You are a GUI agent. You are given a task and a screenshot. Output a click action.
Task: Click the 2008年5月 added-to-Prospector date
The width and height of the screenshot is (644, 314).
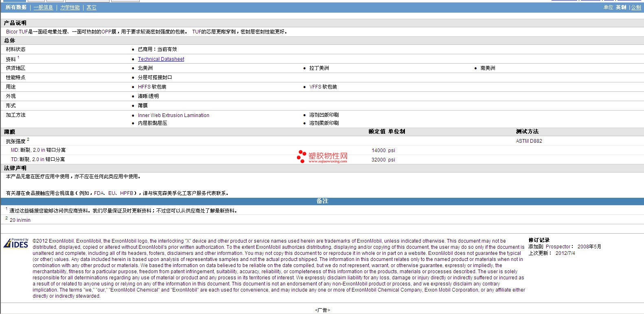coord(589,247)
